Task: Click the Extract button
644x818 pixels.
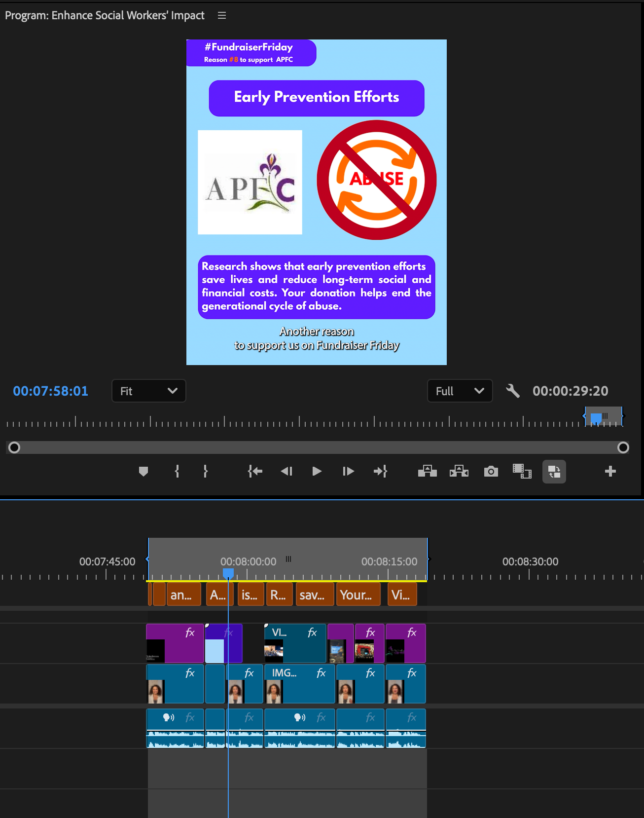Action: pos(459,472)
